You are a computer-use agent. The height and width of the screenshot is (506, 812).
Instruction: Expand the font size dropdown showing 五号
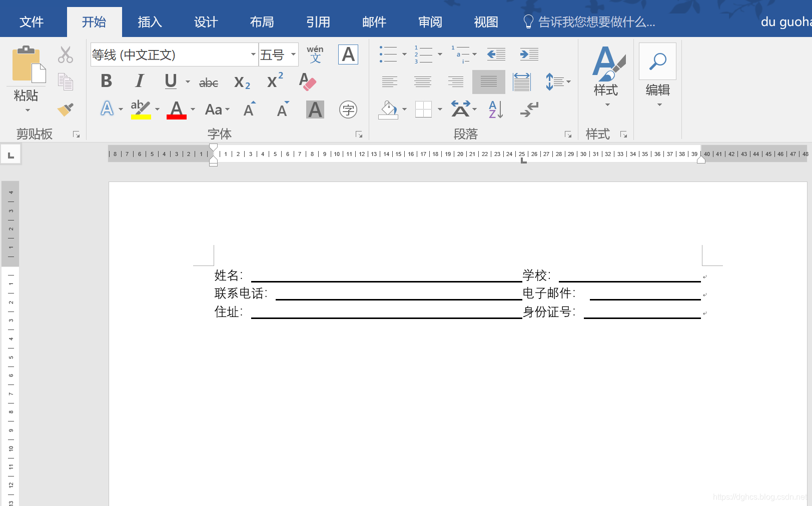(x=293, y=54)
